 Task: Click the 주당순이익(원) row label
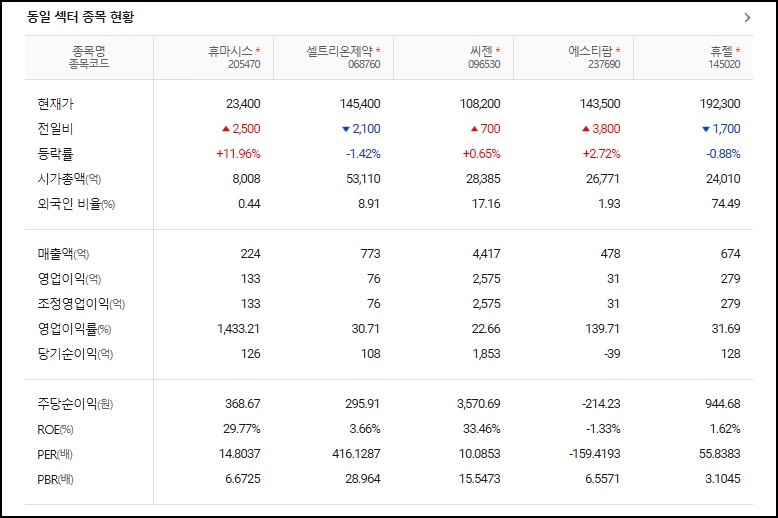coord(75,404)
